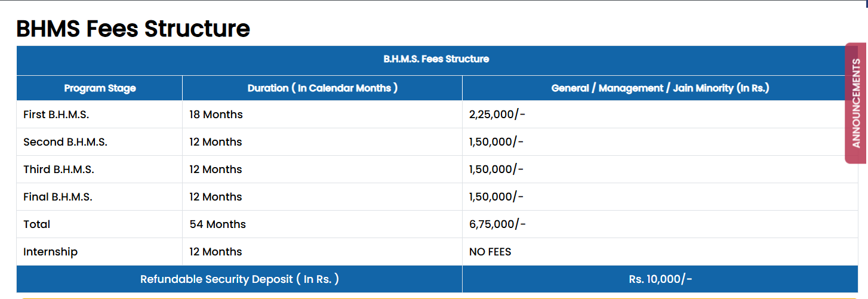868x299 pixels.
Task: Open the Announcements side tab
Action: pos(856,103)
